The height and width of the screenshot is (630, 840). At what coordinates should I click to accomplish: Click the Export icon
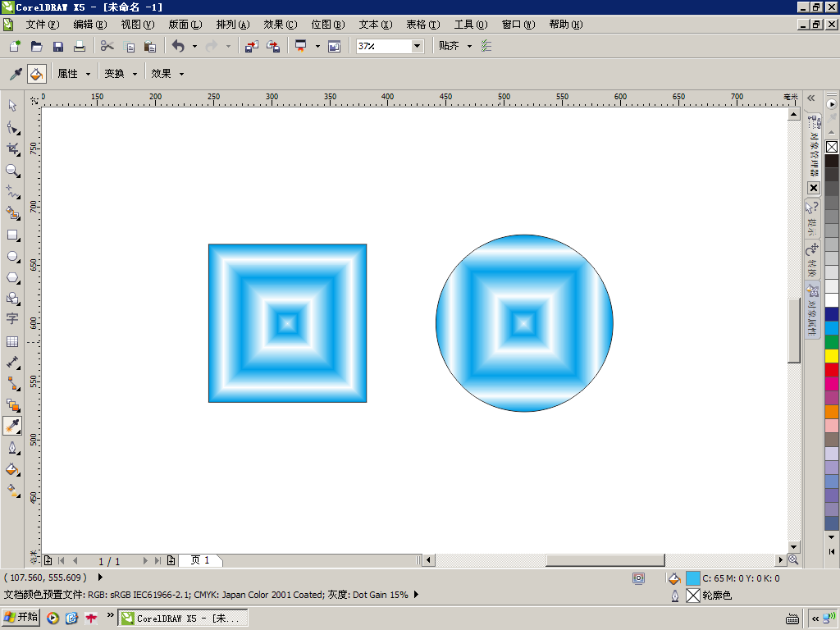(273, 46)
